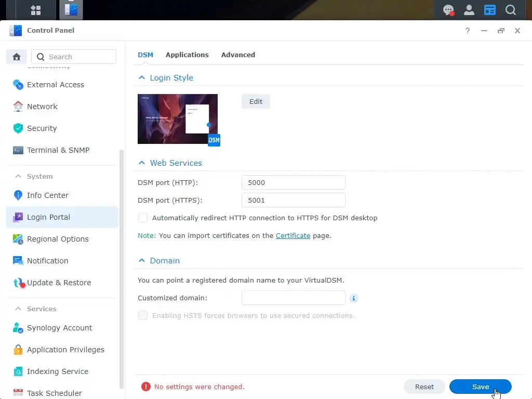Open Application Privileges in sidebar
The width and height of the screenshot is (532, 399).
62,350
